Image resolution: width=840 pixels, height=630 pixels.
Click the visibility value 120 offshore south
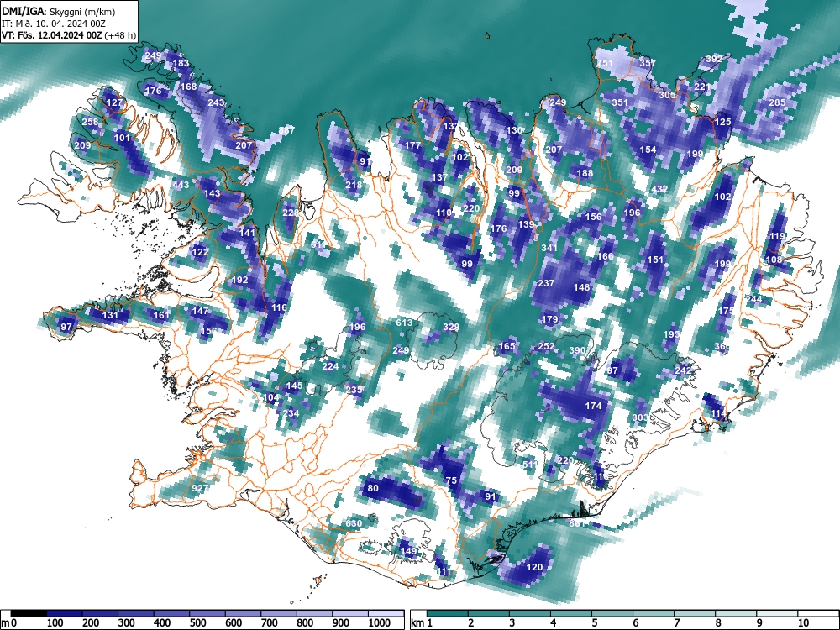coord(534,567)
